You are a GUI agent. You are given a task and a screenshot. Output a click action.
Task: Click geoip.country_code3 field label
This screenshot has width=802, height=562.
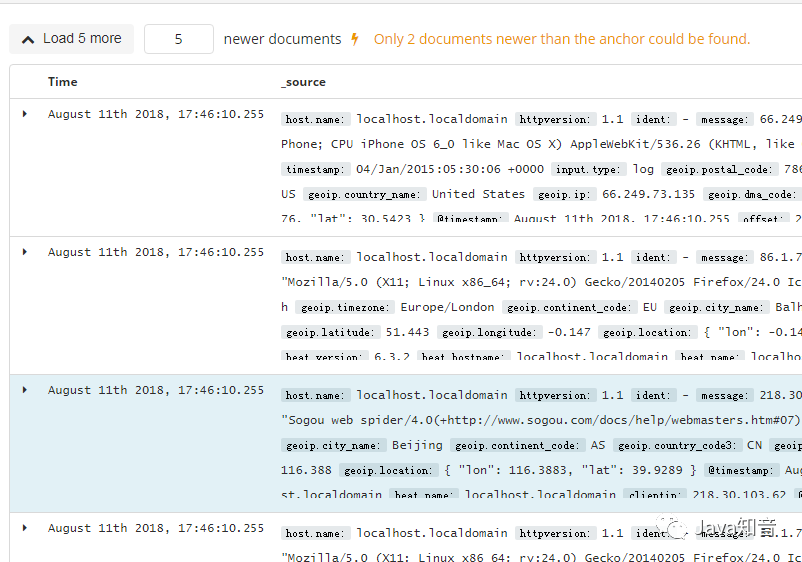(677, 445)
